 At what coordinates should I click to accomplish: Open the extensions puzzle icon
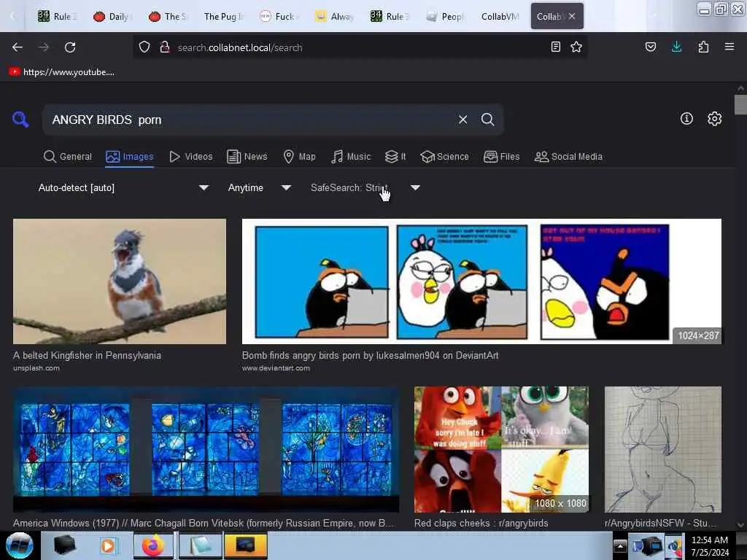point(703,47)
